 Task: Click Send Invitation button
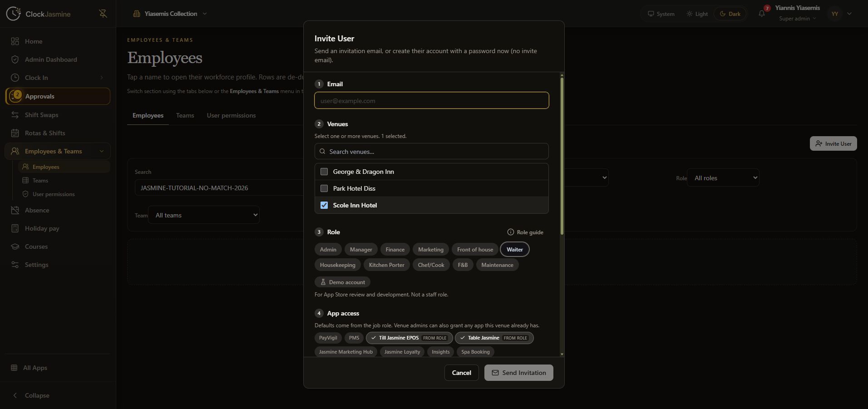tap(518, 373)
